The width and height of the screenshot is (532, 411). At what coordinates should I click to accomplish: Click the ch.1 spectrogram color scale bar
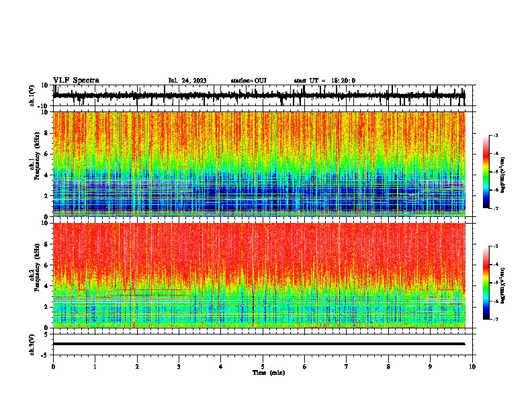[486, 172]
